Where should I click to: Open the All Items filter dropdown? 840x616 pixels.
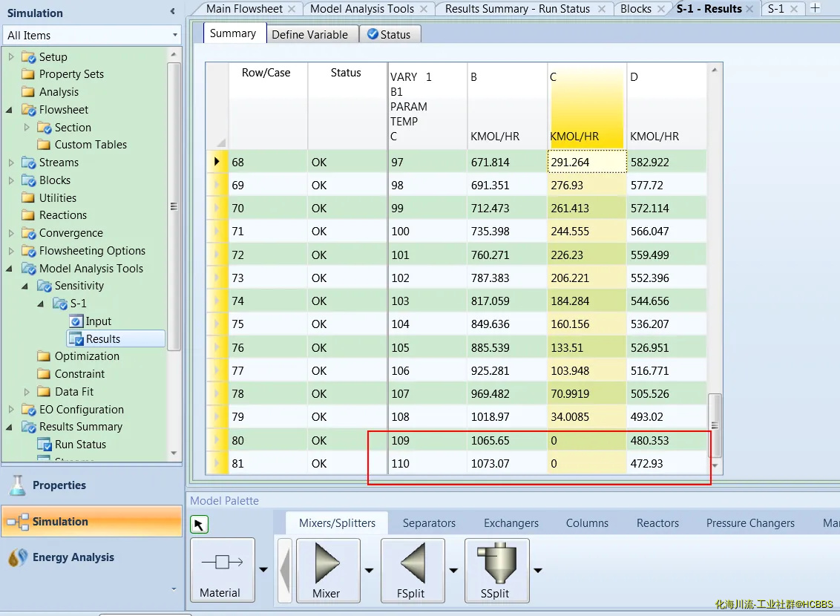click(x=174, y=36)
